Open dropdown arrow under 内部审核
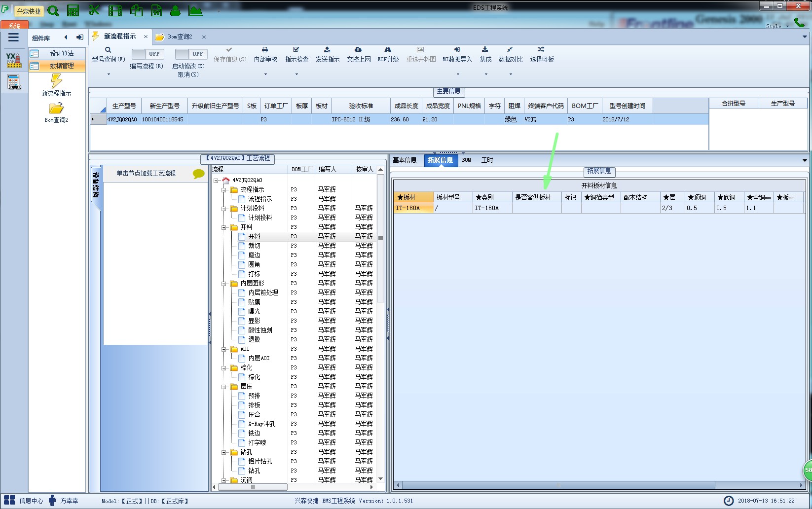 pos(265,74)
